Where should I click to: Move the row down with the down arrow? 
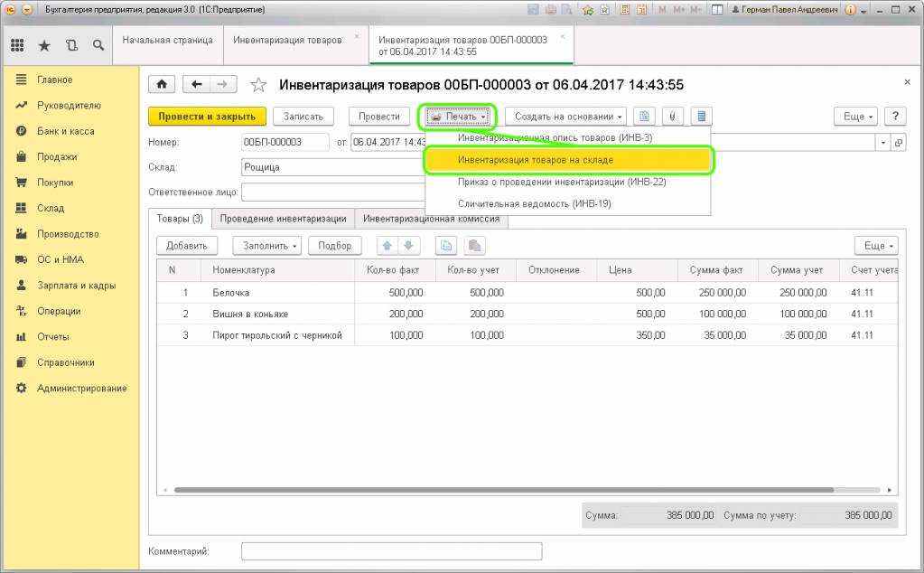pyautogui.click(x=408, y=246)
